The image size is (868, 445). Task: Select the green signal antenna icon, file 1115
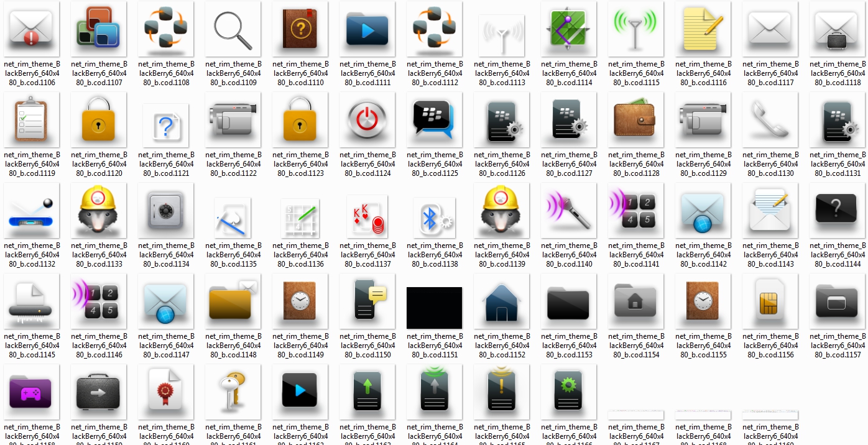pos(636,29)
